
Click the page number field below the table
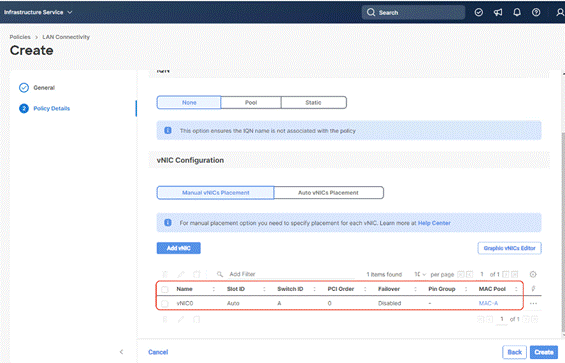[x=502, y=319]
